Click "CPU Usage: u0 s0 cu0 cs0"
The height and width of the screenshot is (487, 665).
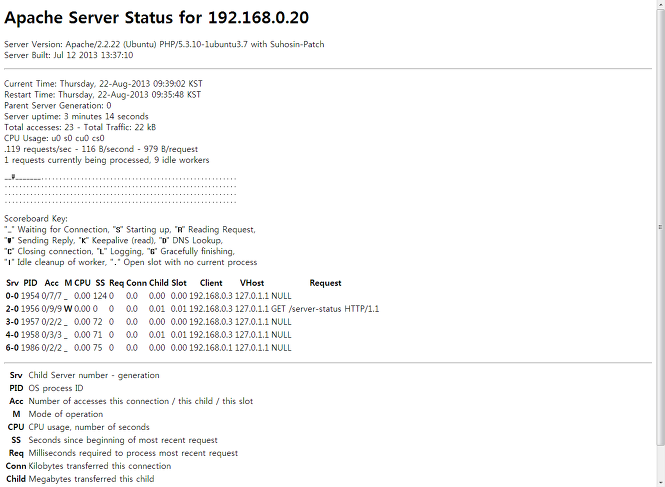(x=54, y=138)
